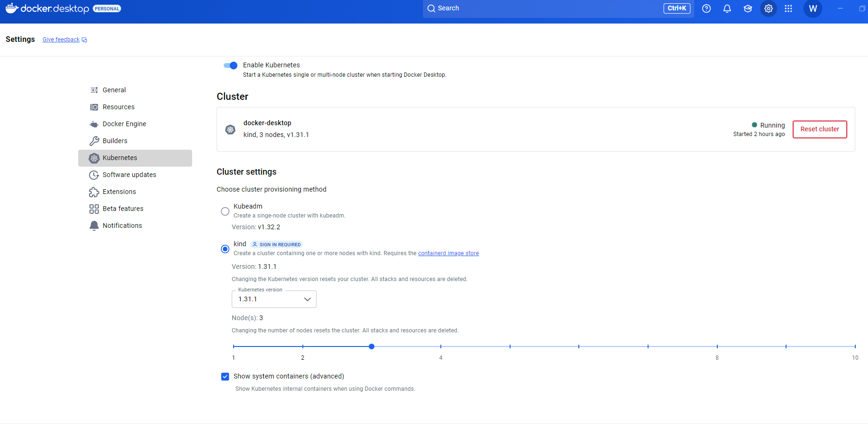The height and width of the screenshot is (427, 868).
Task: Open the Resources settings section
Action: coord(118,107)
